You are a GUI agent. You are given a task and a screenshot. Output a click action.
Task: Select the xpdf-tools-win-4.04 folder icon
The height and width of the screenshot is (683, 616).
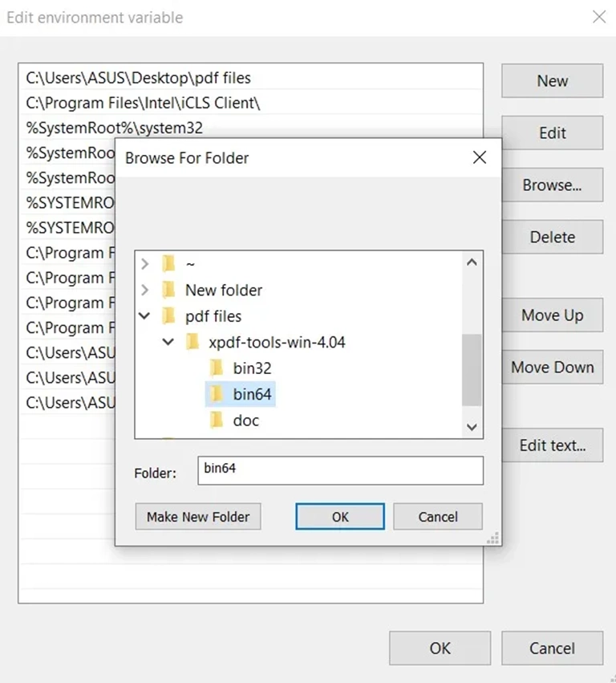192,342
